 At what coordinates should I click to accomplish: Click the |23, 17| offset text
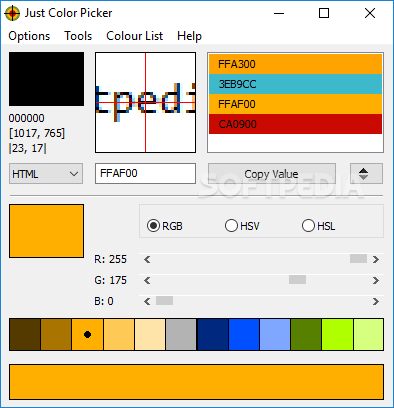28,148
